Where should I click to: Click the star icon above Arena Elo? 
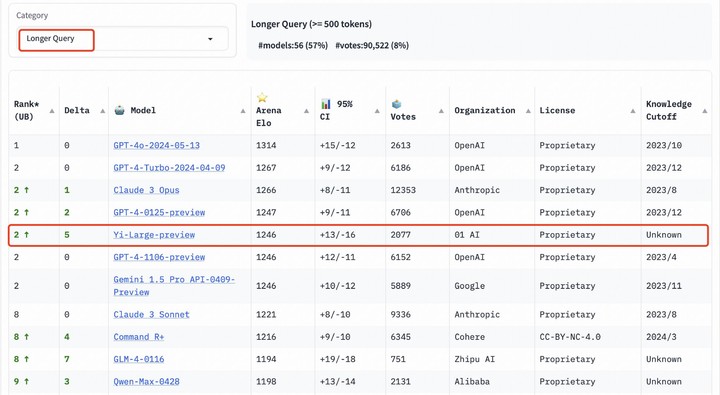(x=262, y=97)
